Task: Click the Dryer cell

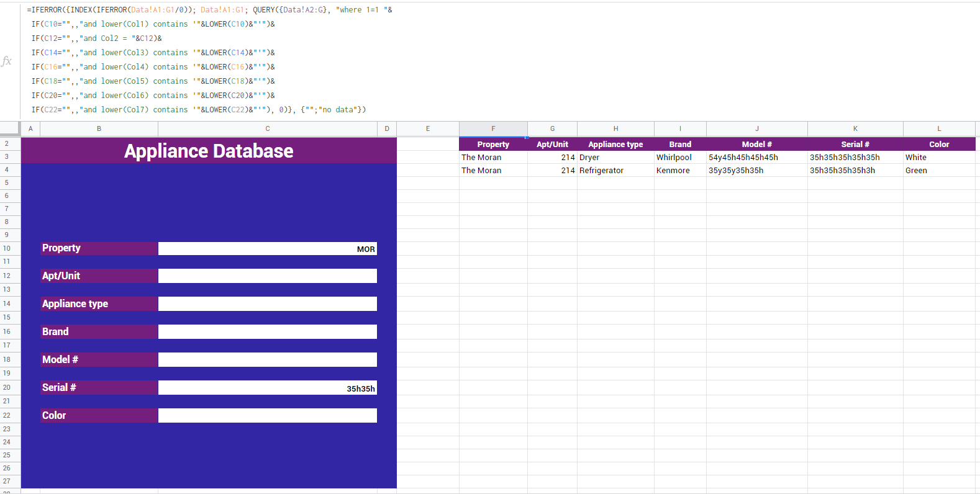Action: coord(615,157)
